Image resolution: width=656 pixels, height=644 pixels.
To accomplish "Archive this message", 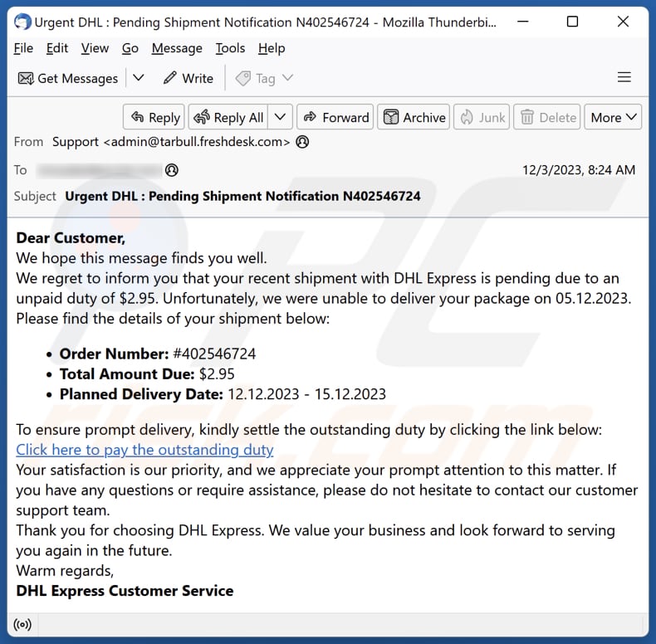I will point(414,117).
